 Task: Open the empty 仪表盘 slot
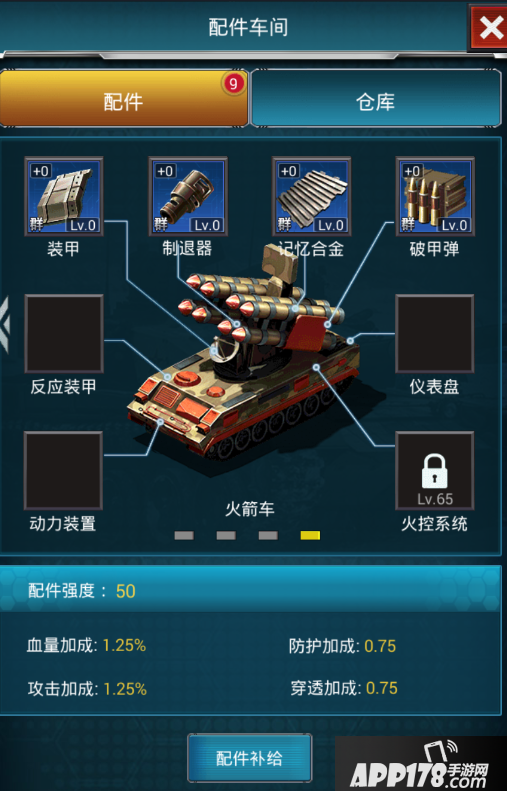(435, 334)
